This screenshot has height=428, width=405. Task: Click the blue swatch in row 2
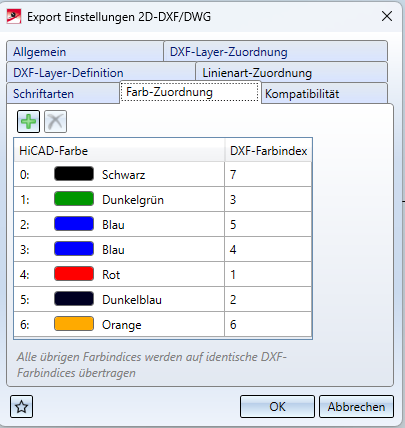point(74,224)
